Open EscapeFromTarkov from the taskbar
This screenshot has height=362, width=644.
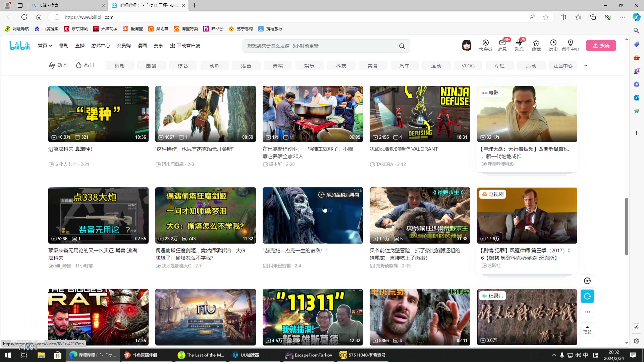[x=309, y=355]
